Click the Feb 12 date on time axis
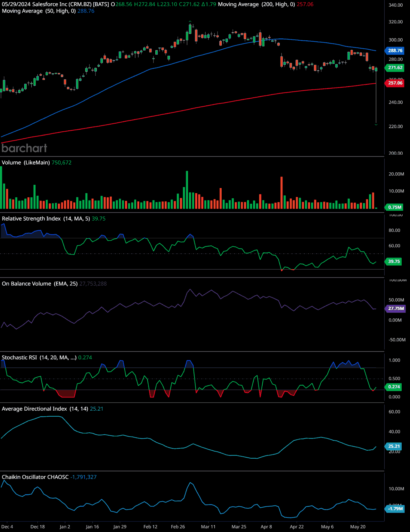The image size is (410, 532). pyautogui.click(x=150, y=527)
